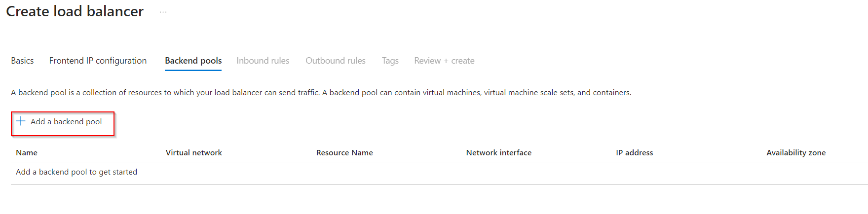
Task: Open the Outbound rules tab
Action: click(336, 61)
